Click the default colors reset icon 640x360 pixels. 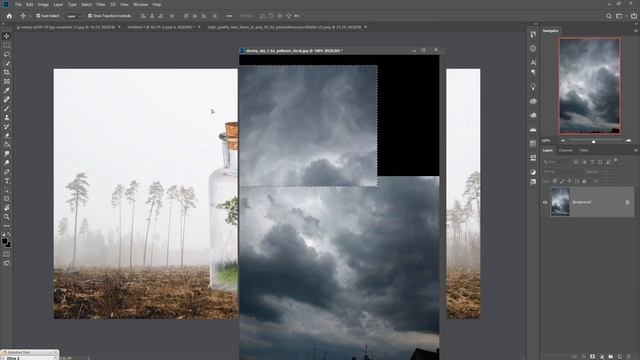click(x=3, y=234)
